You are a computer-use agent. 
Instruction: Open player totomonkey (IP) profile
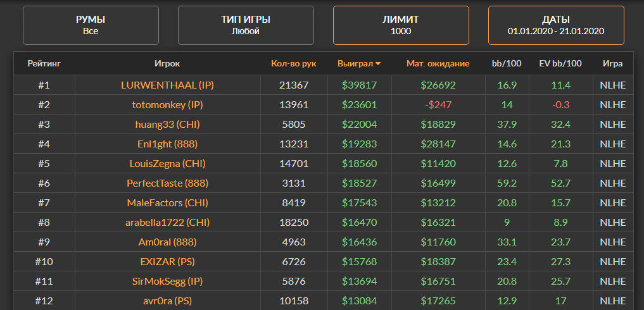pyautogui.click(x=168, y=104)
